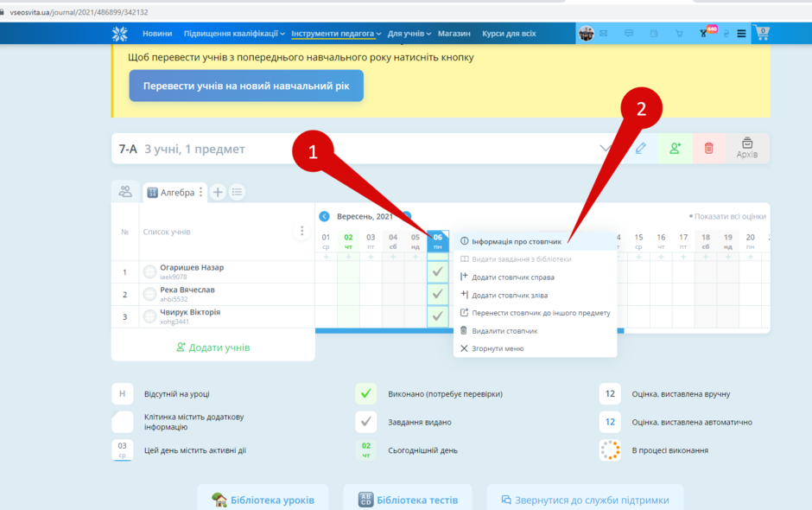Toggle Показати всі оцінки option
The image size is (812, 510).
[727, 216]
